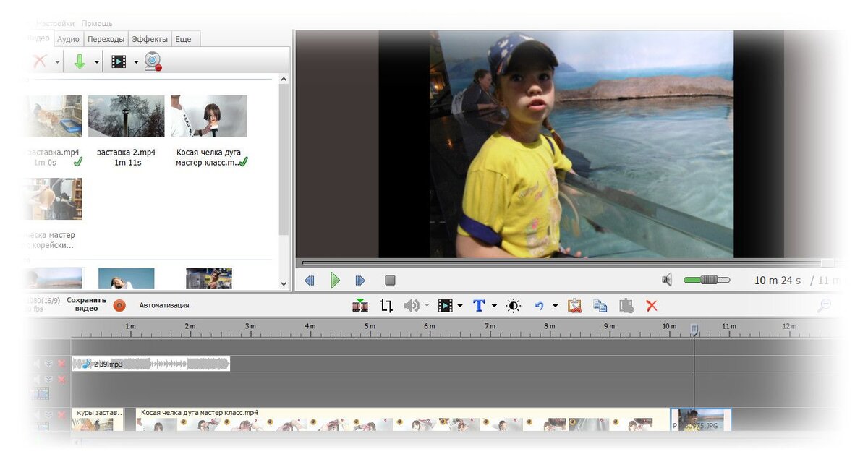Delete selection with red X in timeline toolbar

652,306
